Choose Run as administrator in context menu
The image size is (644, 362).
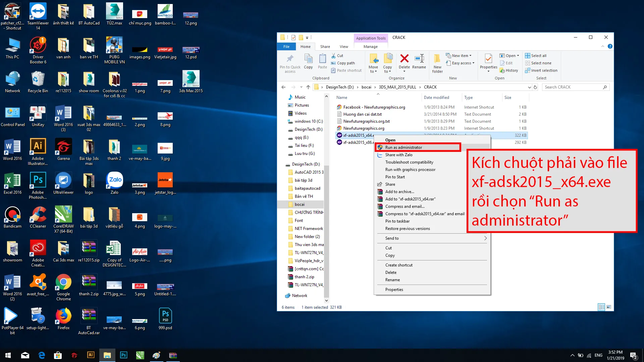click(404, 147)
